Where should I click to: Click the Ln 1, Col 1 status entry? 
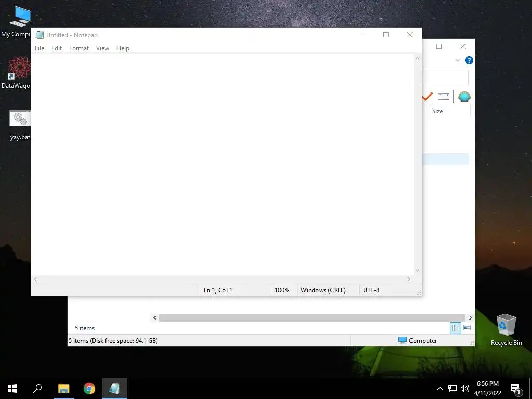(x=218, y=290)
